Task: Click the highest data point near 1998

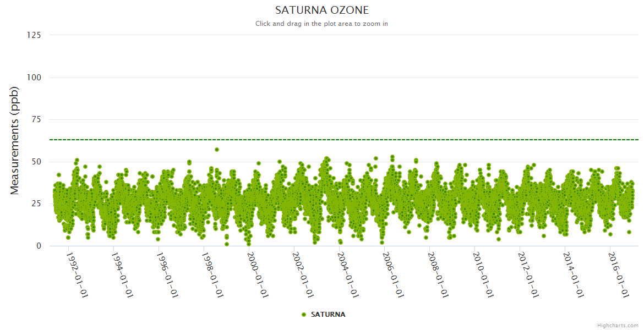Action: click(x=217, y=150)
